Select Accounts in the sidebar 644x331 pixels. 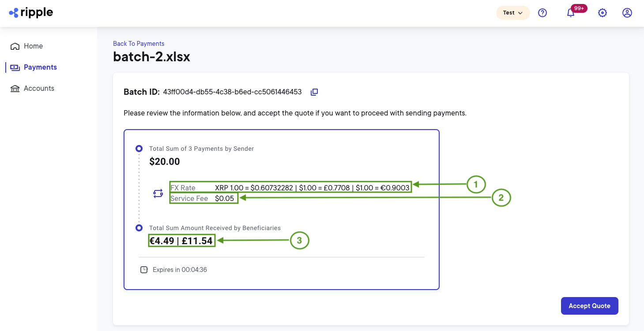(x=38, y=88)
